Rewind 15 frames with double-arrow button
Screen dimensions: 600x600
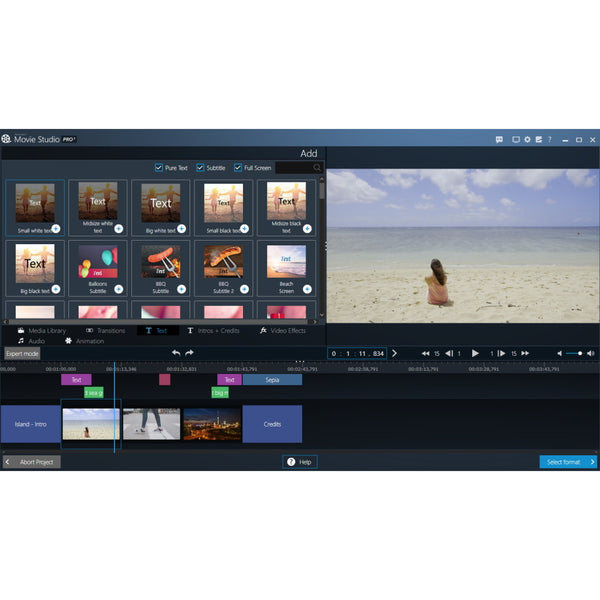426,354
